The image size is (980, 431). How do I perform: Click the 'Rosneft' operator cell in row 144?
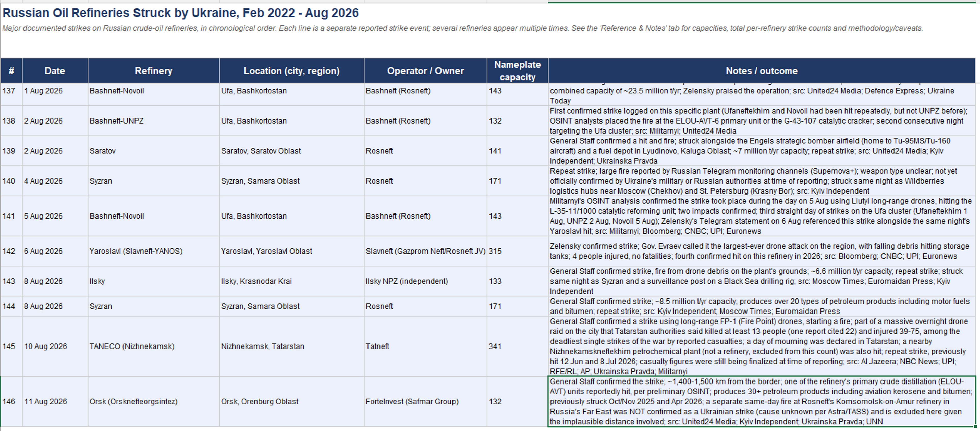426,306
